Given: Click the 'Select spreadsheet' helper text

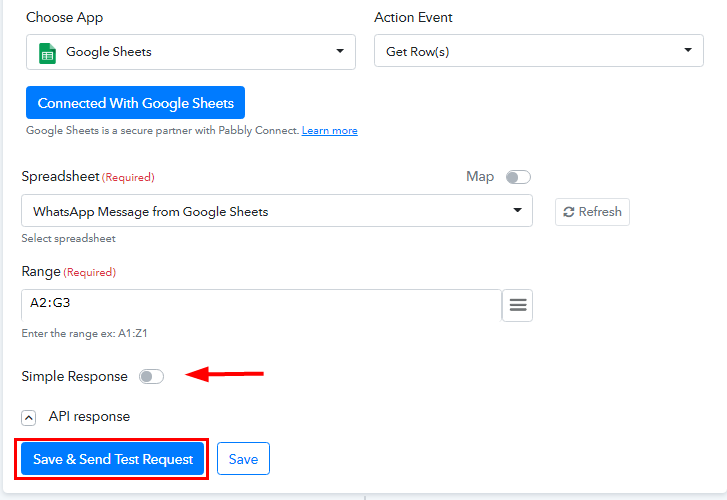Looking at the screenshot, I should pyautogui.click(x=69, y=238).
